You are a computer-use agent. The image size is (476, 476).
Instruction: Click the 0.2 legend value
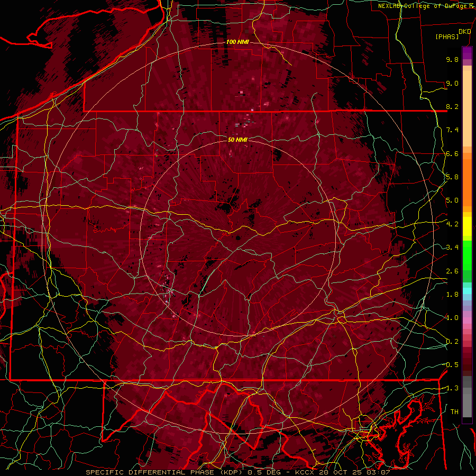pyautogui.click(x=452, y=342)
